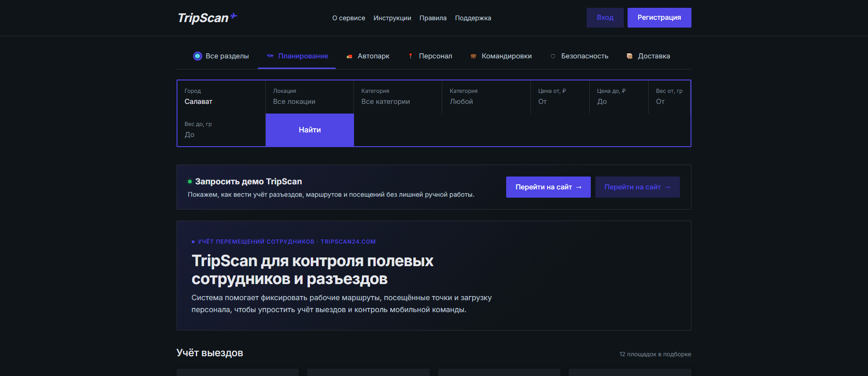Click the TRIPSCAN24.COM label text
The image size is (868, 376).
coord(348,242)
